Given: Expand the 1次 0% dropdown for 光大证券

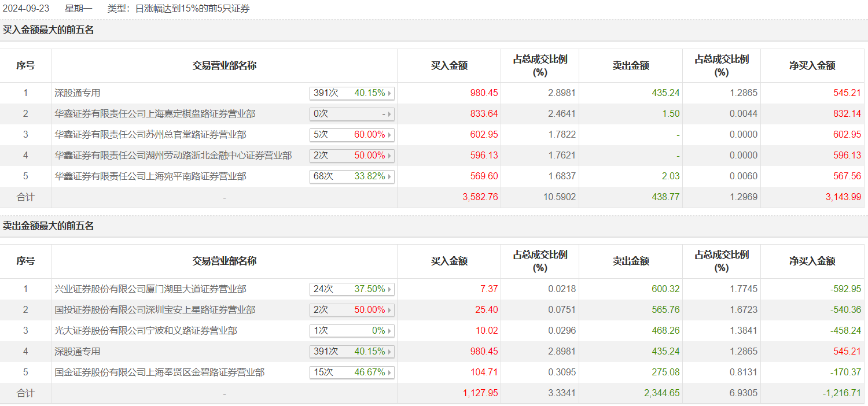Looking at the screenshot, I should click(352, 331).
